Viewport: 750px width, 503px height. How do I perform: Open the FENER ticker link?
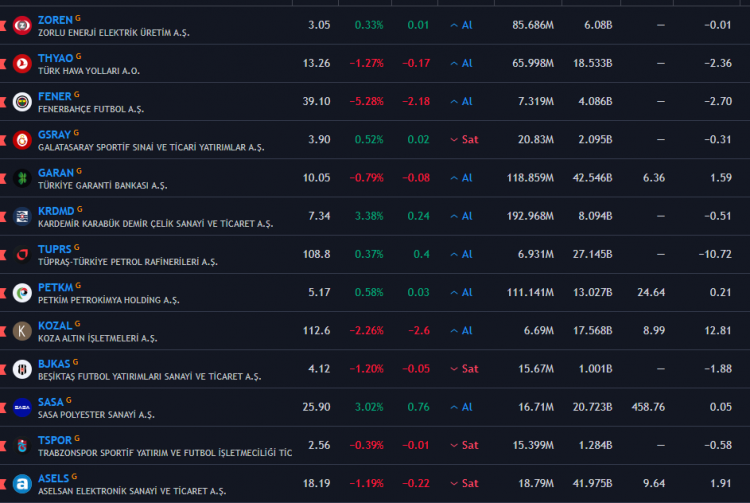(55, 97)
